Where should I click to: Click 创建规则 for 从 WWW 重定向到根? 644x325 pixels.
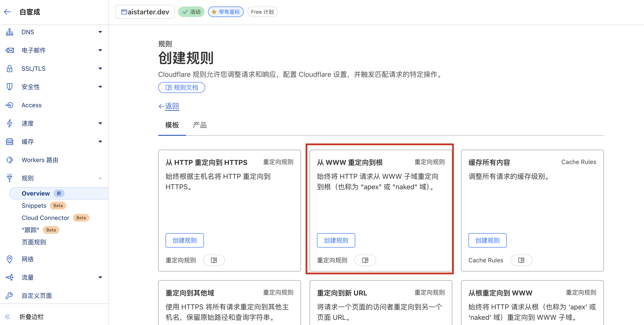click(x=336, y=240)
